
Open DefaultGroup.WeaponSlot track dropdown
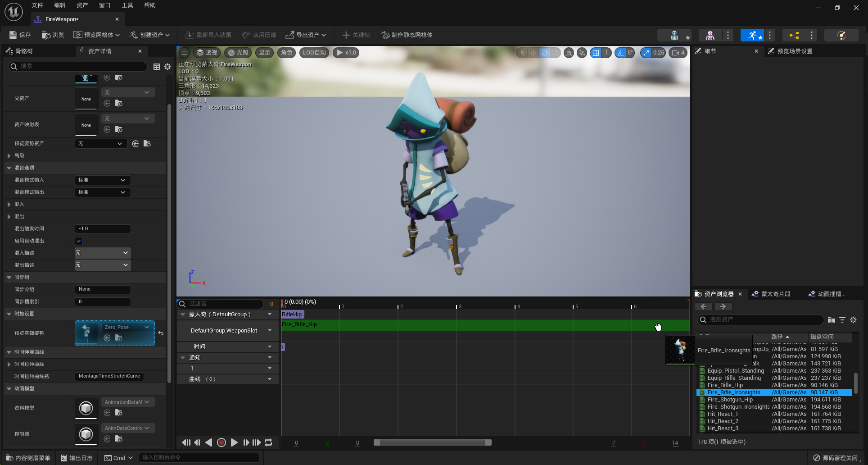point(270,331)
